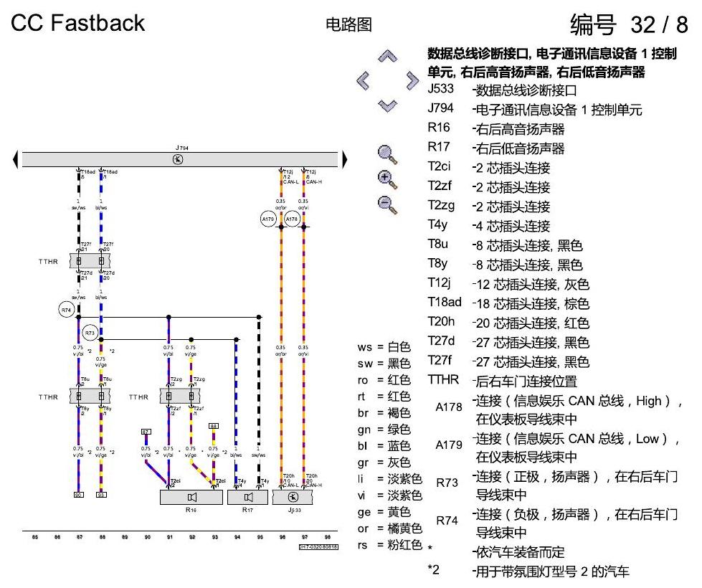
Task: Click the 'rs = 粉红色' color code
Action: point(390,545)
